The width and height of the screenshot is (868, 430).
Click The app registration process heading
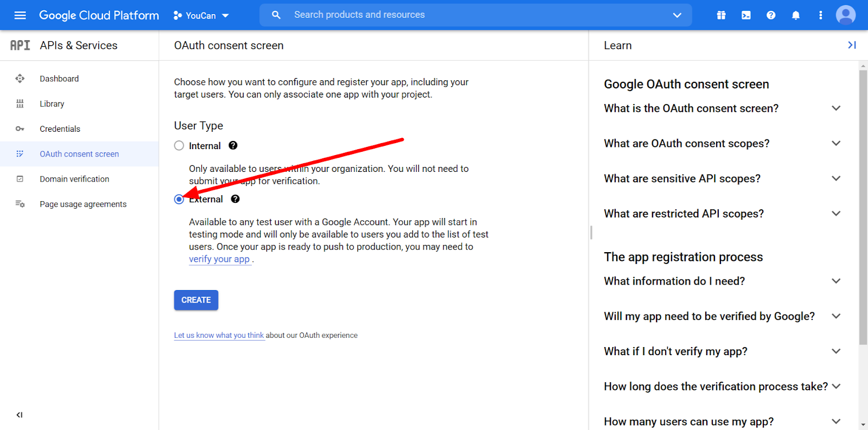[683, 257]
